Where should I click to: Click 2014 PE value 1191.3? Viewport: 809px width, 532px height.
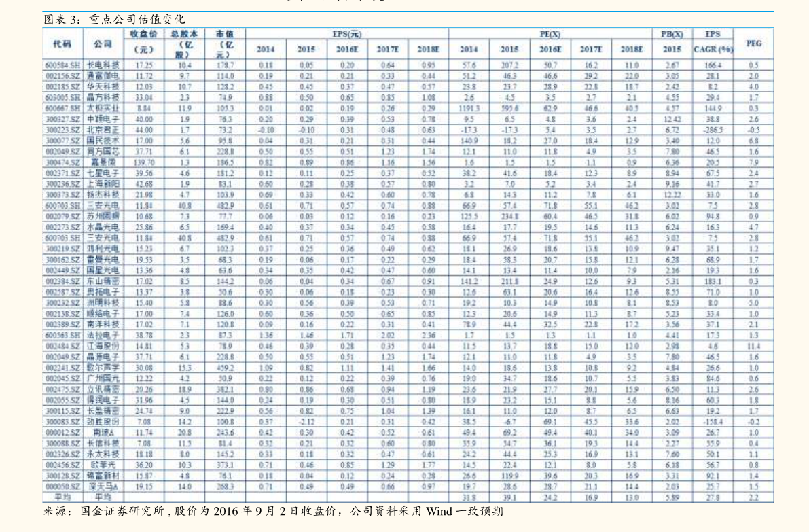click(469, 108)
